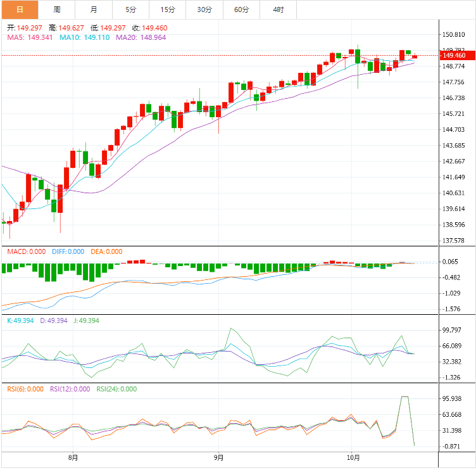
Task: Click the MACD value label
Action: (27, 251)
